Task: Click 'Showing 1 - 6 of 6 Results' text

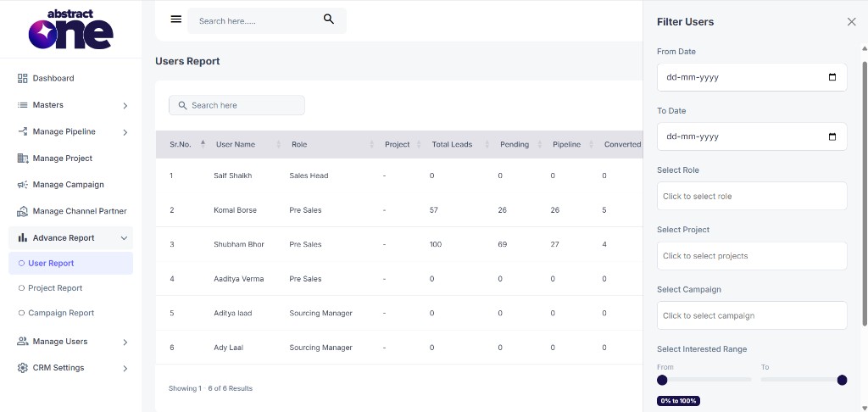Action: [210, 388]
